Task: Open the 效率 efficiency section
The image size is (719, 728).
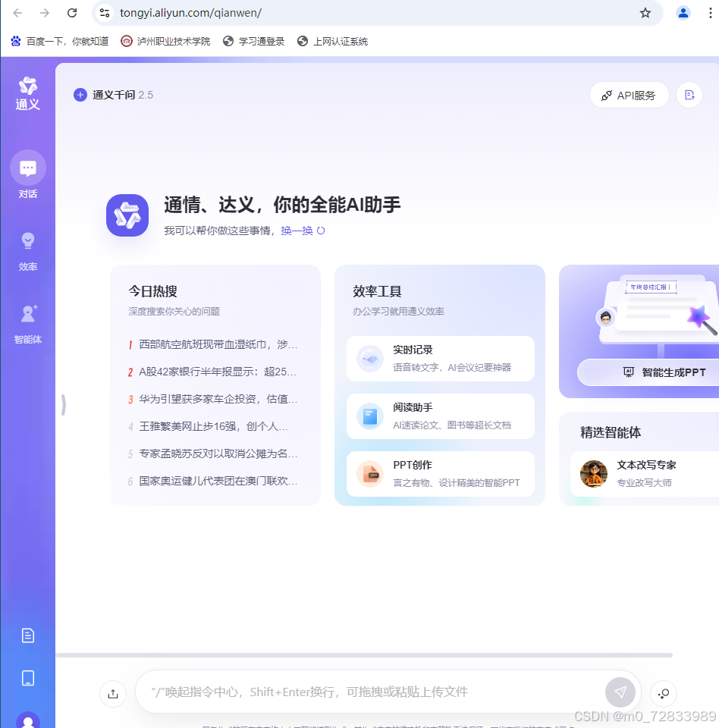Action: [x=28, y=251]
